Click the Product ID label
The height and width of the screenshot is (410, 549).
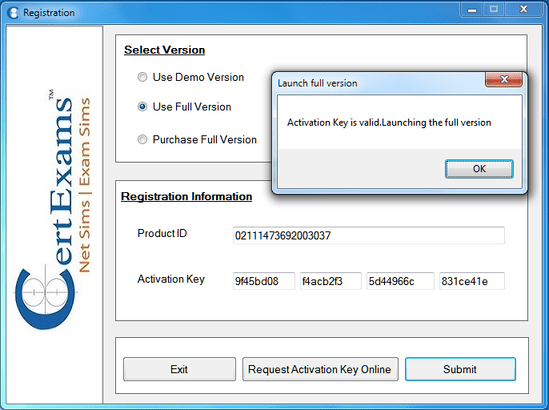pos(162,233)
